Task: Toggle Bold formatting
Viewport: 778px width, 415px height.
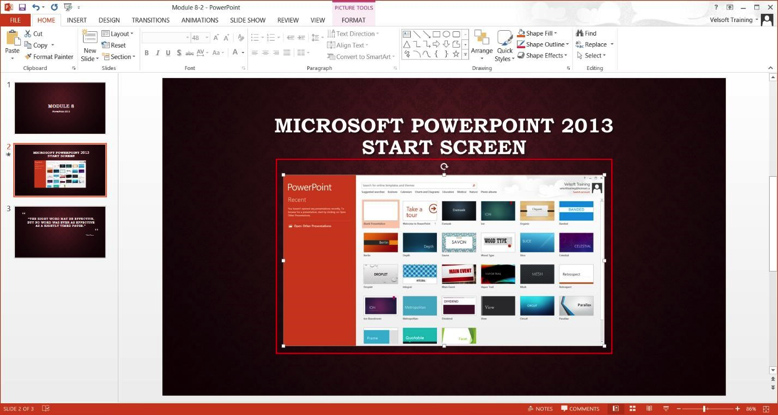Action: pyautogui.click(x=147, y=53)
